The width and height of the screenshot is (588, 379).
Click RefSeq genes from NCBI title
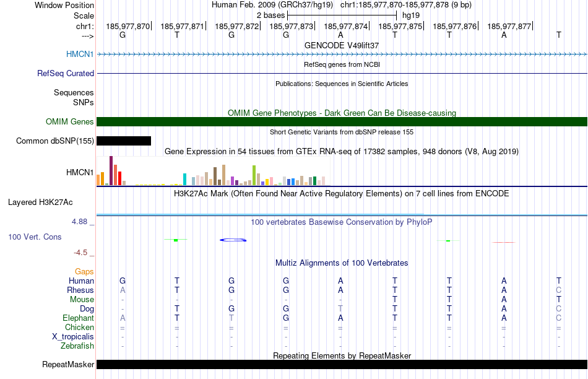click(x=342, y=64)
